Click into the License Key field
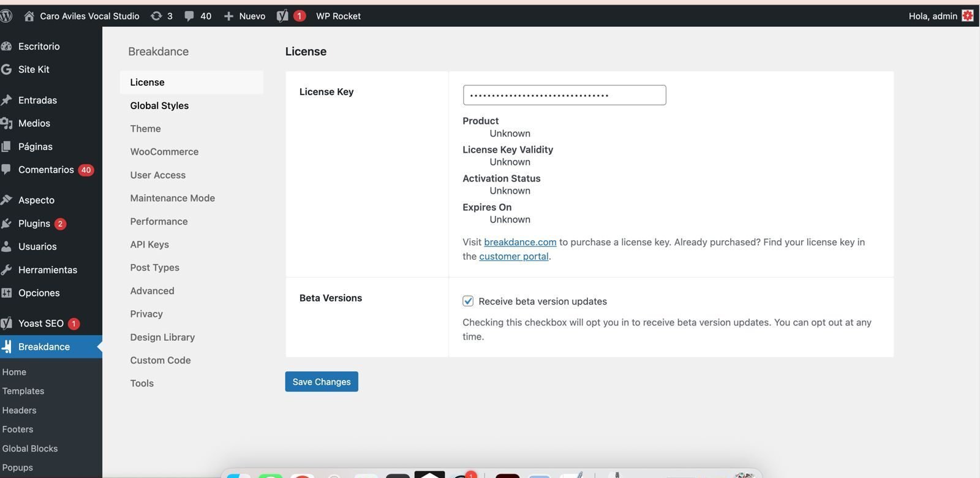 click(564, 95)
